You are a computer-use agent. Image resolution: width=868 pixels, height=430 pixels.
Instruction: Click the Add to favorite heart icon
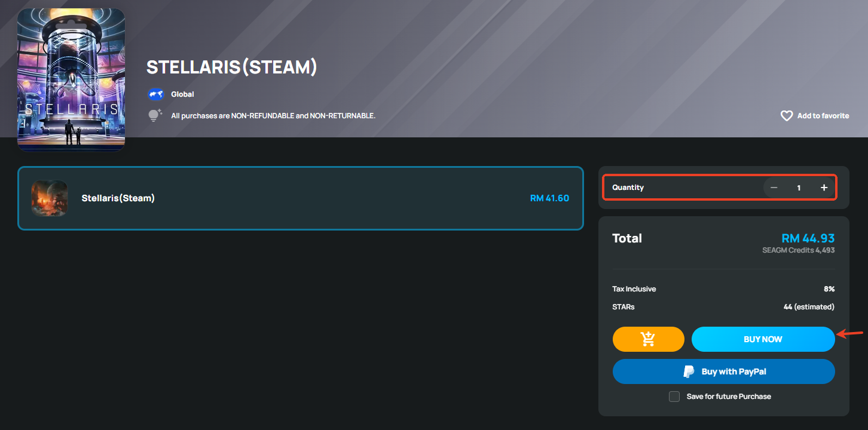point(787,116)
